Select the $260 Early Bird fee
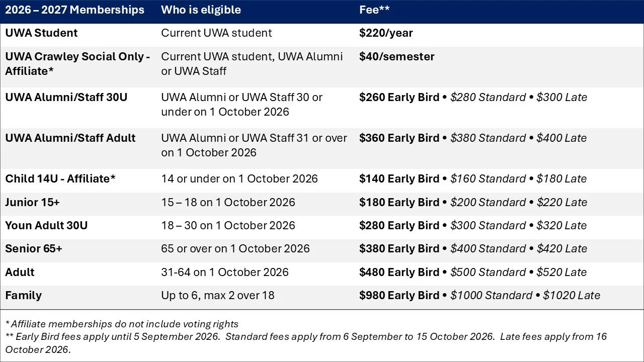This screenshot has width=644, height=362. [399, 97]
